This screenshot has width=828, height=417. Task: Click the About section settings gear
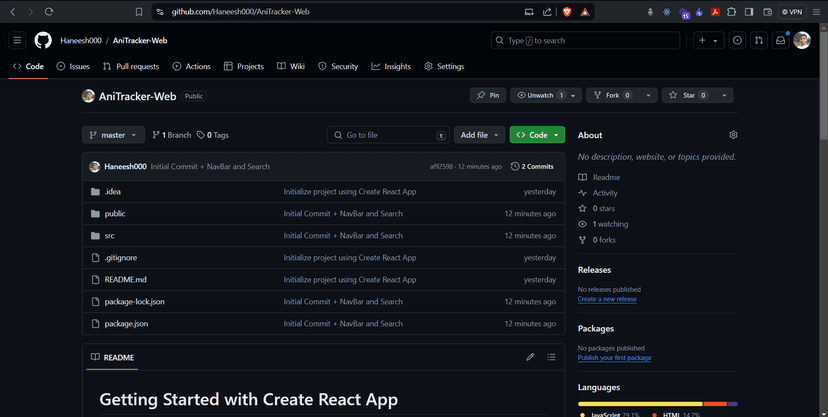(733, 135)
